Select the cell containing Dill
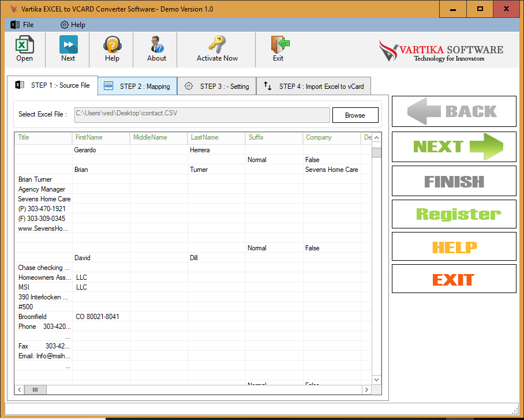Image resolution: width=524 pixels, height=420 pixels. point(216,258)
